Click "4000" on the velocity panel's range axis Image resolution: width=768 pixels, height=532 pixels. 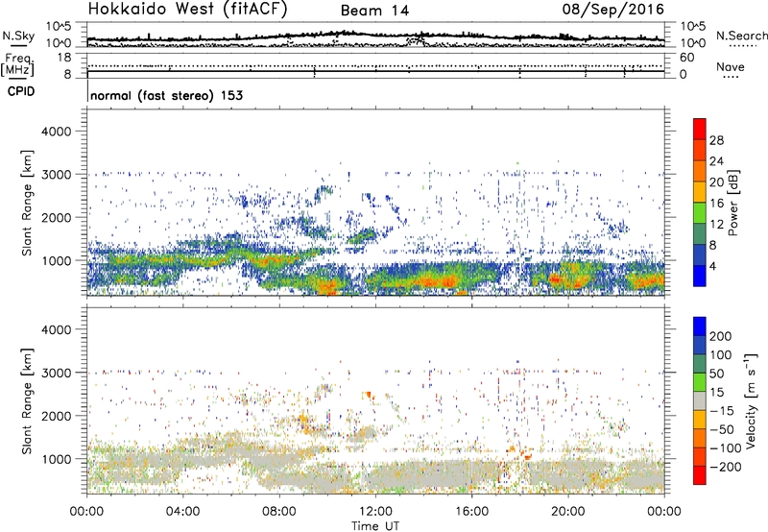click(x=57, y=329)
